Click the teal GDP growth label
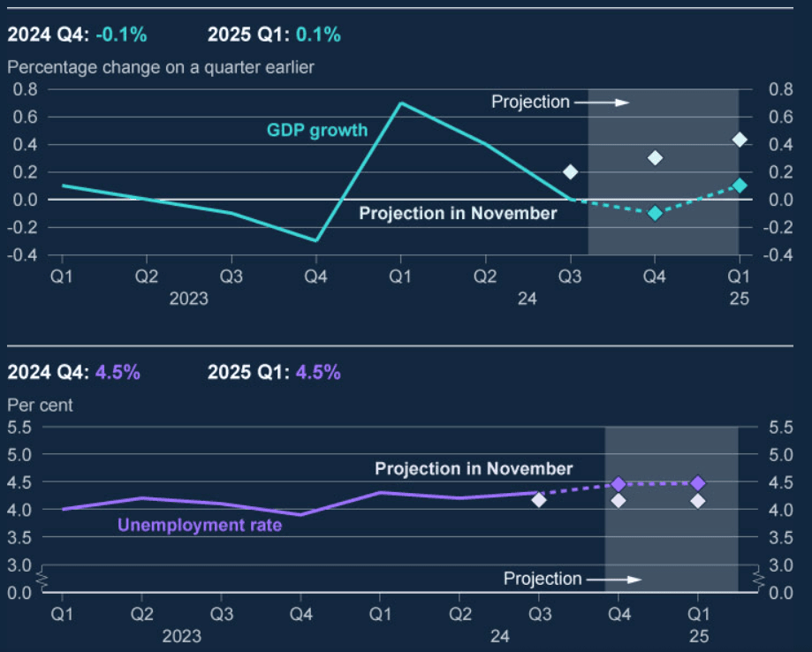The height and width of the screenshot is (652, 812). click(317, 131)
